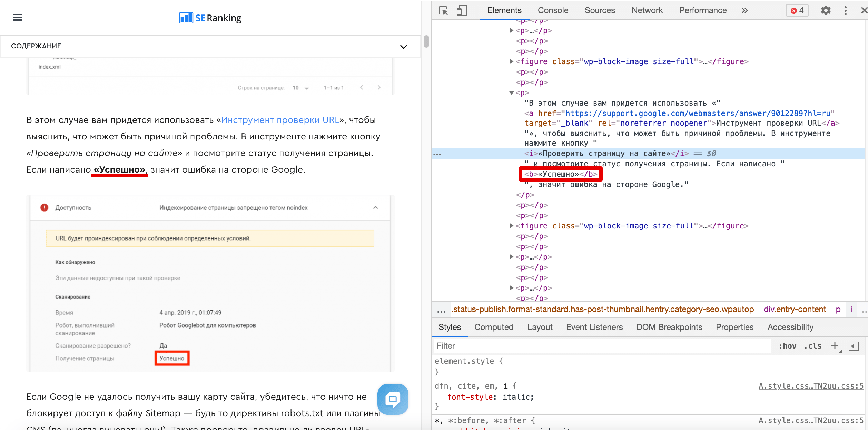Click the p breadcrumb item
This screenshot has height=430, width=868.
click(838, 310)
